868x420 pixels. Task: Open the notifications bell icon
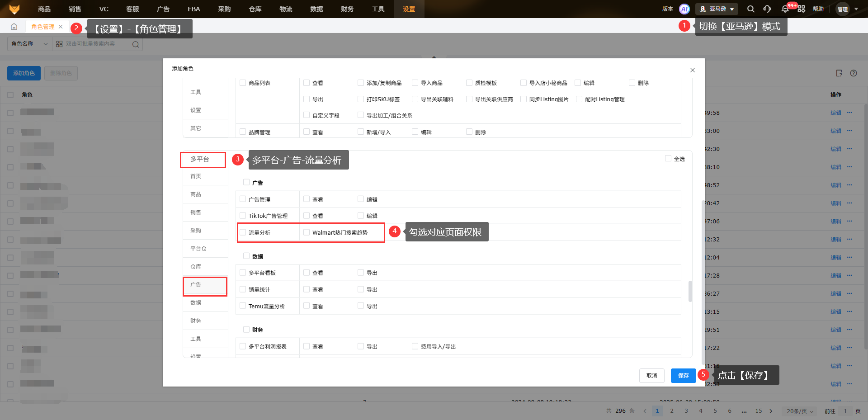pos(785,9)
